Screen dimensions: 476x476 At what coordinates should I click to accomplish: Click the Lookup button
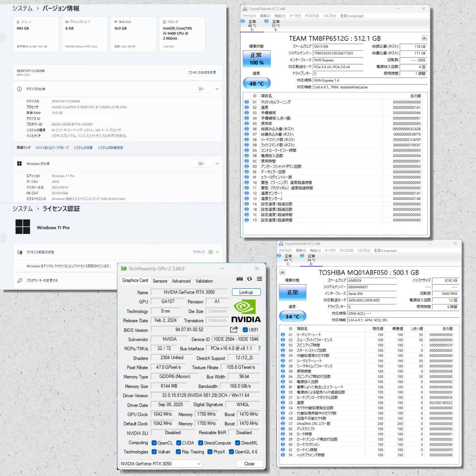[246, 292]
